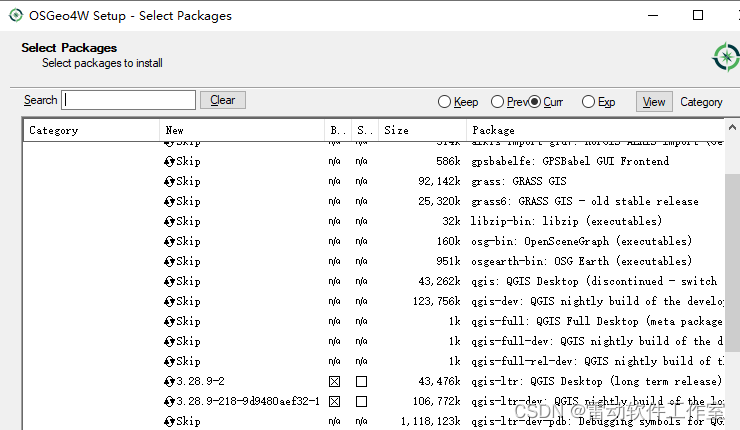
Task: Click the OSGeo4W title bar logo
Action: tap(16, 16)
